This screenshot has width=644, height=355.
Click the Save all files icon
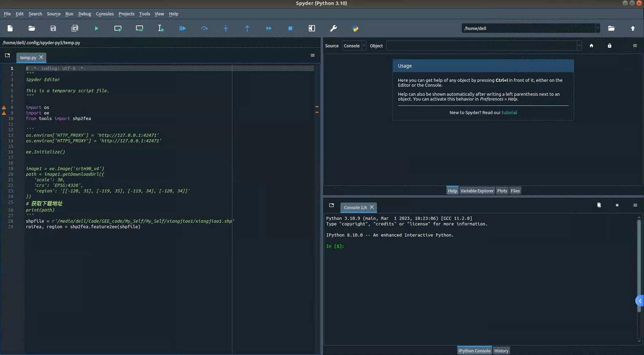click(75, 28)
